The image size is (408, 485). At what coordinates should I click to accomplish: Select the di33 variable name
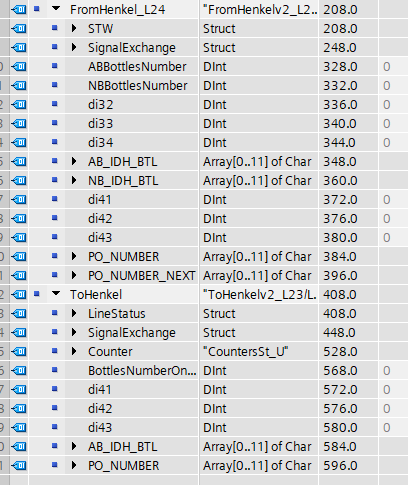tap(101, 124)
